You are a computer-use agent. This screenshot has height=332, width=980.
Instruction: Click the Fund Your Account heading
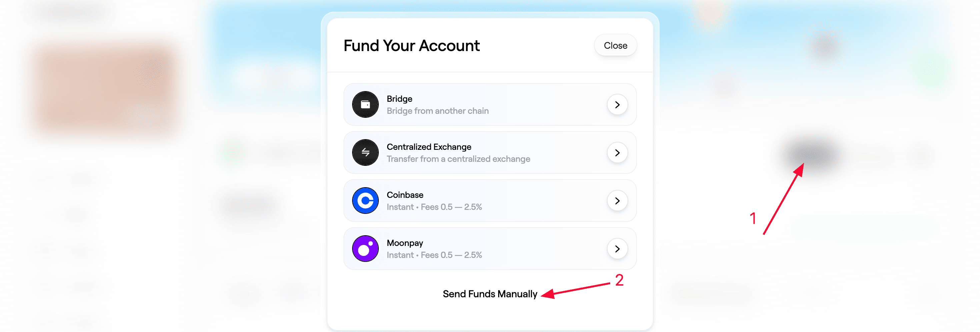click(x=411, y=46)
